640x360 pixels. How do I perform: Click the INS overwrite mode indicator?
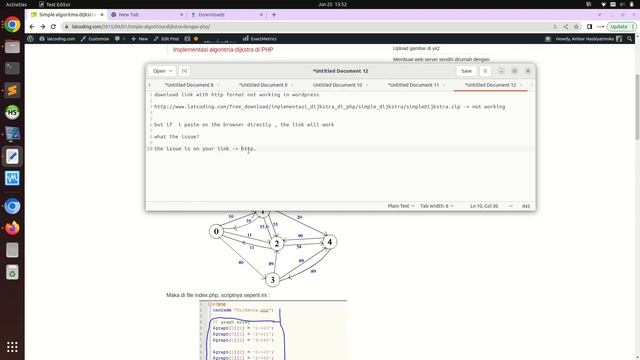[526, 206]
